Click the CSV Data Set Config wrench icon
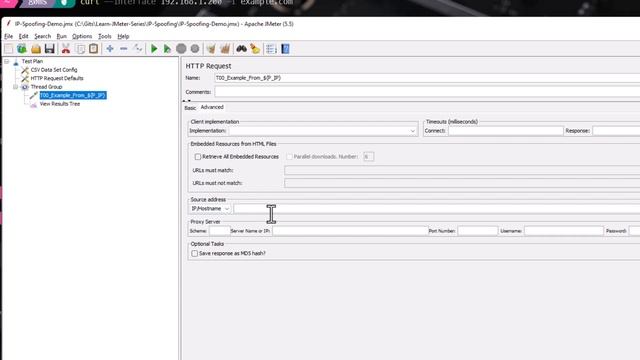The image size is (640, 360). [x=25, y=70]
